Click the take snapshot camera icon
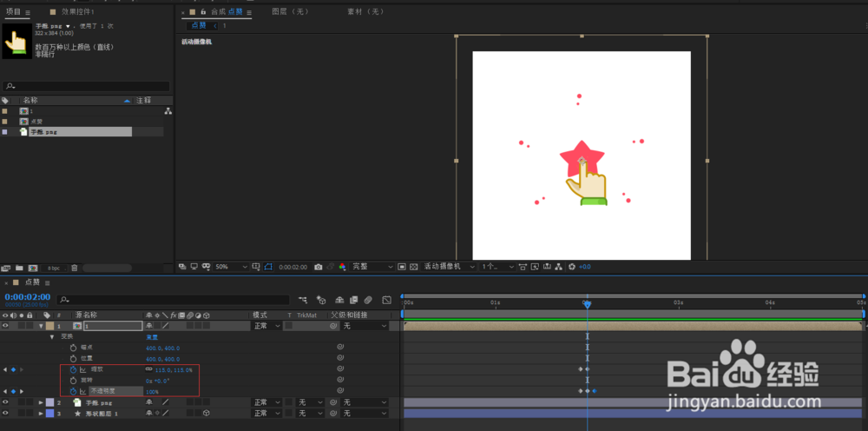 319,267
